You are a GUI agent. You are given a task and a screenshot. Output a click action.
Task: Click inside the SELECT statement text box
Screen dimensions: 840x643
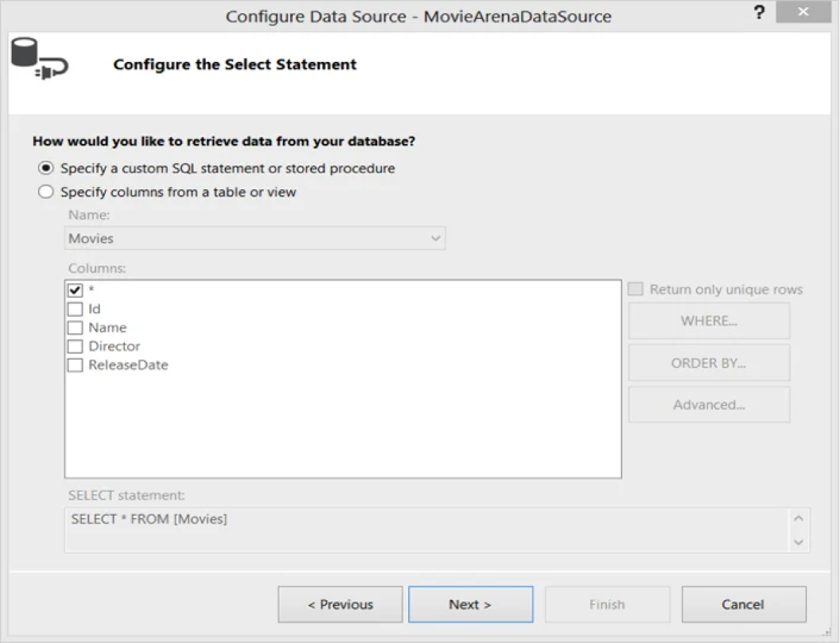426,531
